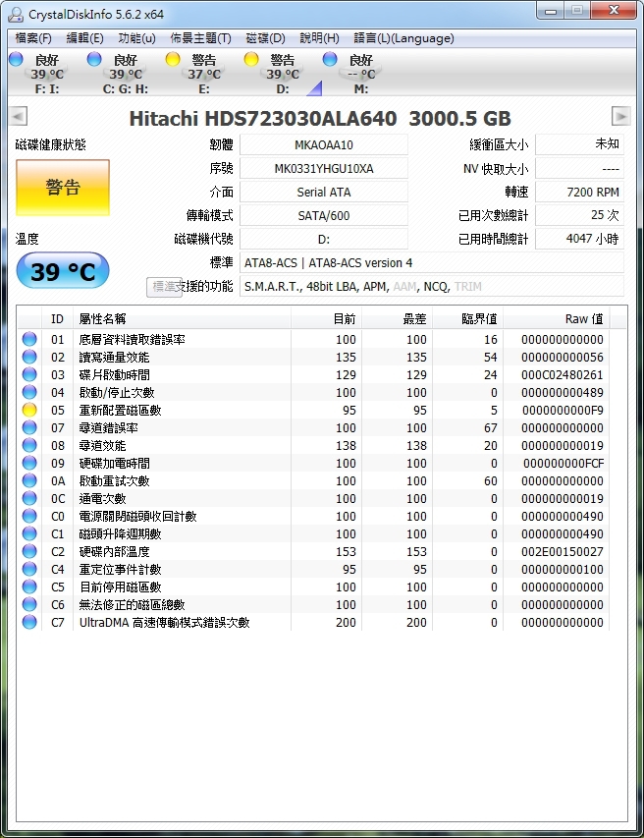Viewport: 644px width, 838px height.
Task: Click the blue status dot for attribute 08
Action: [29, 445]
